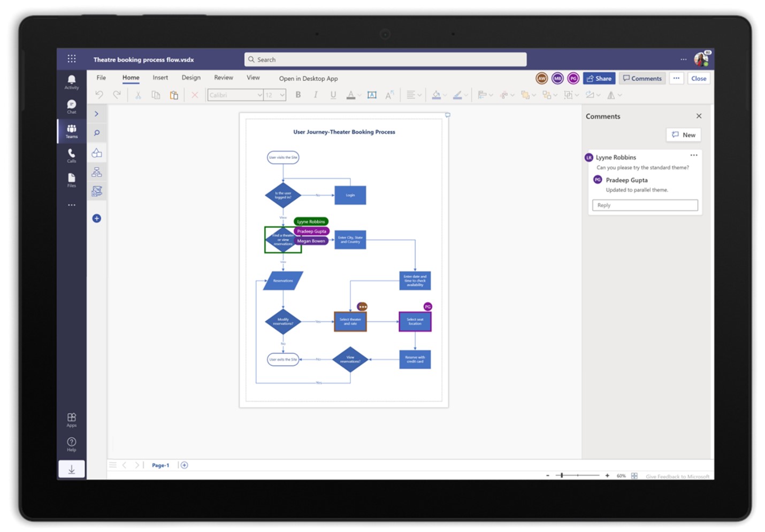Open the Shapes panel icon

point(97,153)
